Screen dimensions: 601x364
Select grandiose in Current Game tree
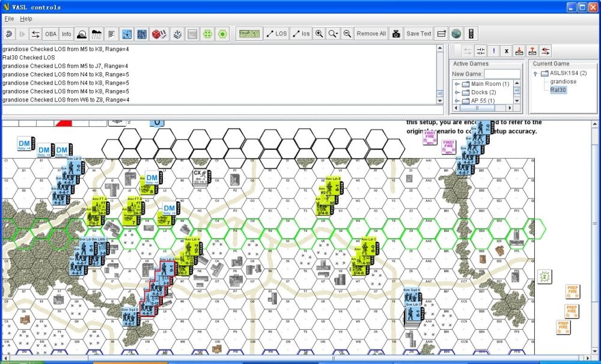pos(563,82)
